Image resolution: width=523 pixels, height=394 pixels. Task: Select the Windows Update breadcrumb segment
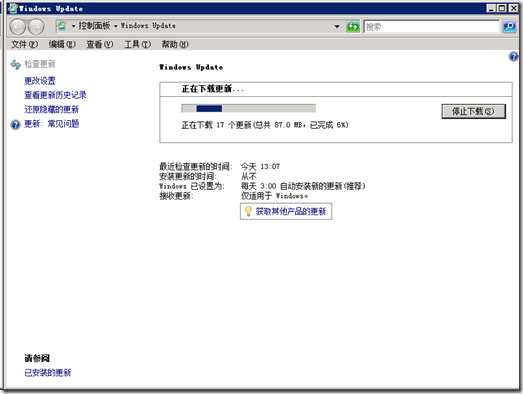pos(148,26)
